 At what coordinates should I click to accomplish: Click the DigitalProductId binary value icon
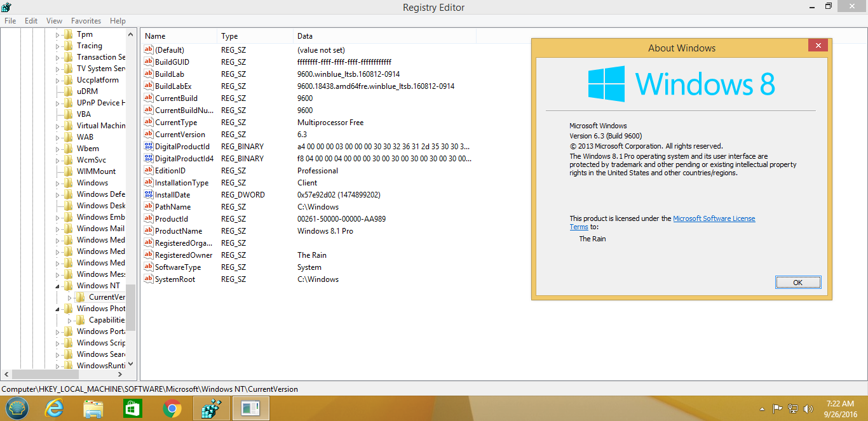(x=149, y=147)
